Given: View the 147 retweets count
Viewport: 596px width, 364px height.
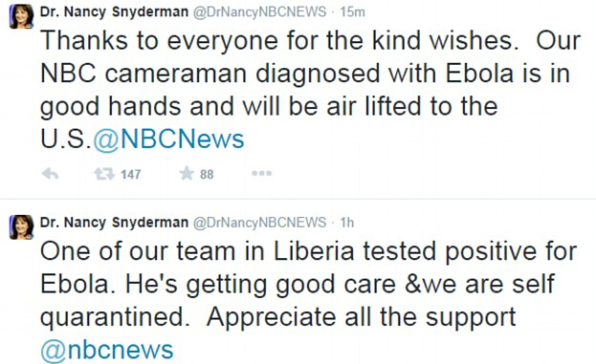Looking at the screenshot, I should (x=131, y=174).
